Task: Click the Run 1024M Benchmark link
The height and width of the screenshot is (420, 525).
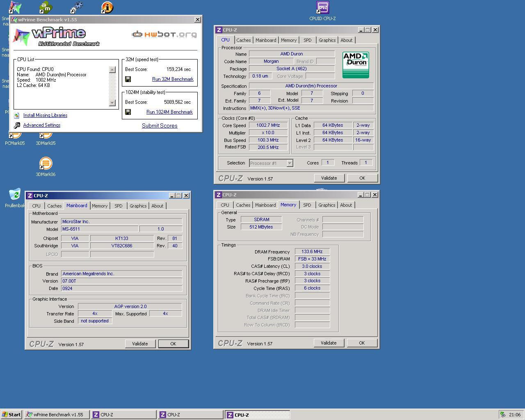Action: coord(169,112)
